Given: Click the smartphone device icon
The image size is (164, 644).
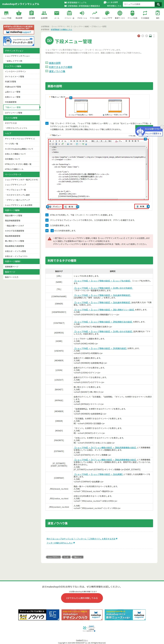Looking at the screenshot, I should pos(154,36).
